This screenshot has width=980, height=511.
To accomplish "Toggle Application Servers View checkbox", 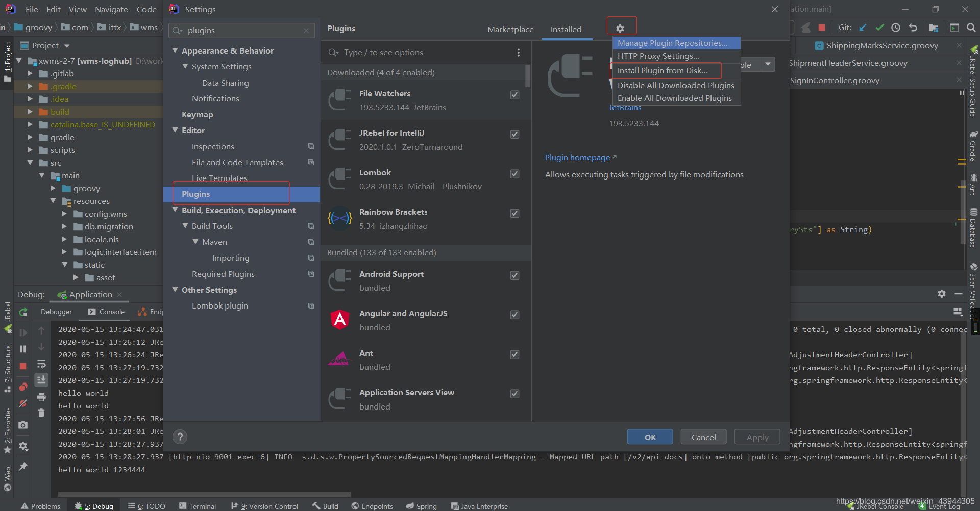I will coord(514,394).
